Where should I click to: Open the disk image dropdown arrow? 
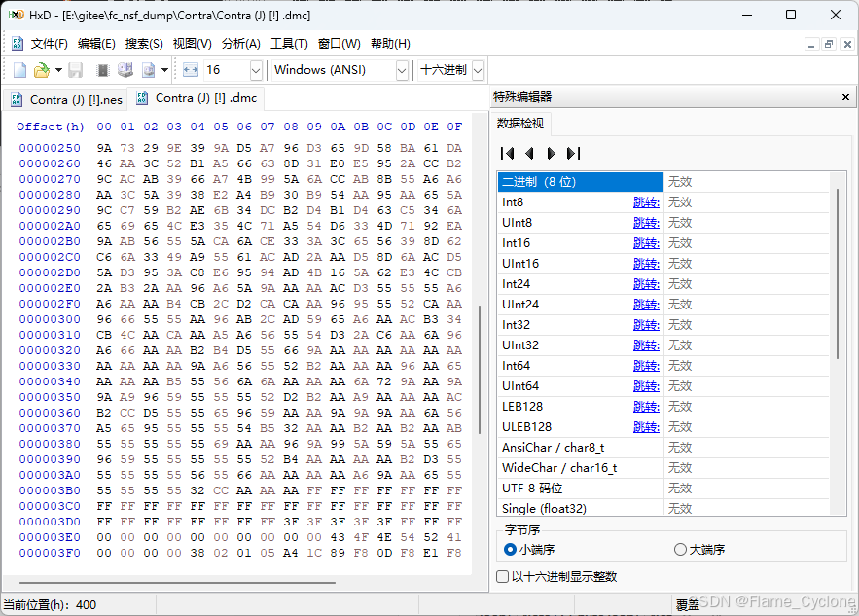(164, 70)
